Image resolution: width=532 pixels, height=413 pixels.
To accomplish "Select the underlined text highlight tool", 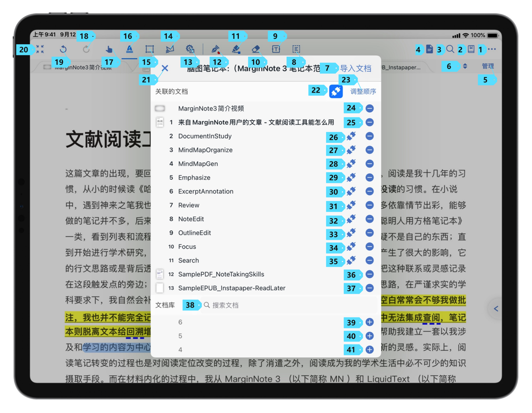I will tap(129, 49).
